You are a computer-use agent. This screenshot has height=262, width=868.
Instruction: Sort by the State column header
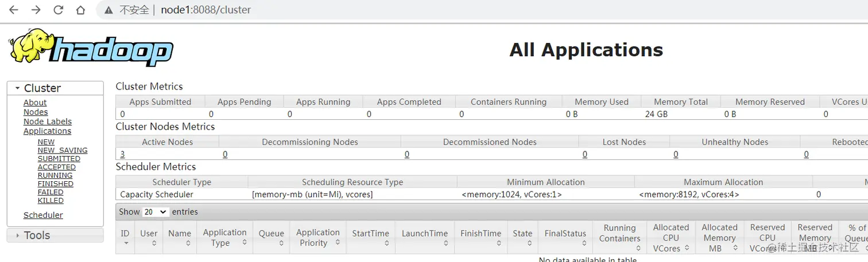point(522,237)
